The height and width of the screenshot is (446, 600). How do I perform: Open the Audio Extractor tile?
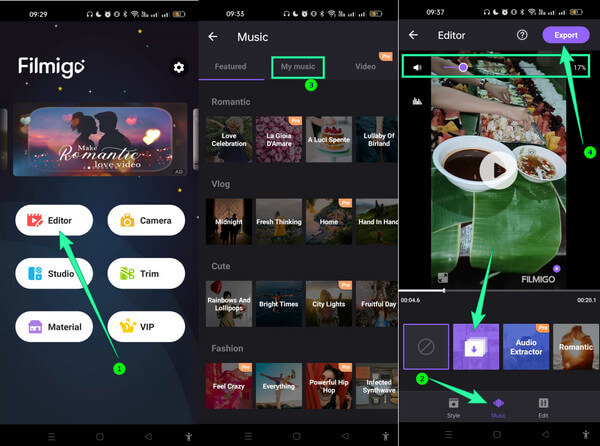pos(526,347)
